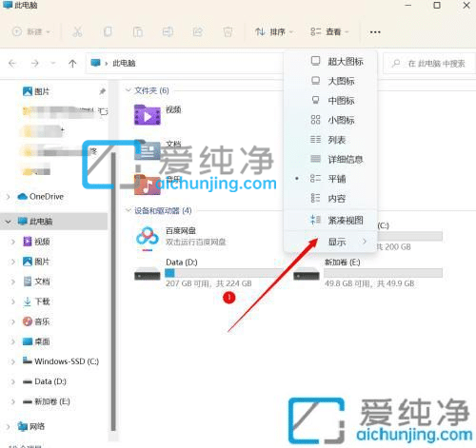Toggle 紧凑视图 compact view
Image resolution: width=476 pixels, height=448 pixels.
tap(330, 220)
